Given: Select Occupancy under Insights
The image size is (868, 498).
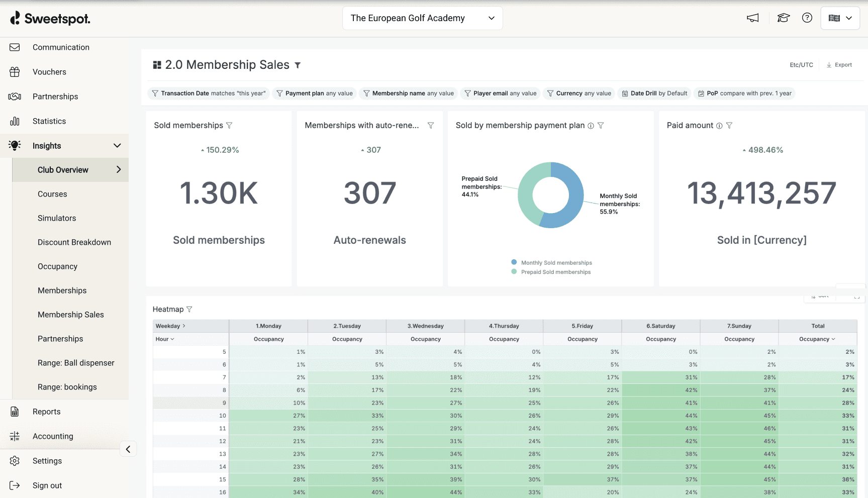Looking at the screenshot, I should click(x=57, y=266).
